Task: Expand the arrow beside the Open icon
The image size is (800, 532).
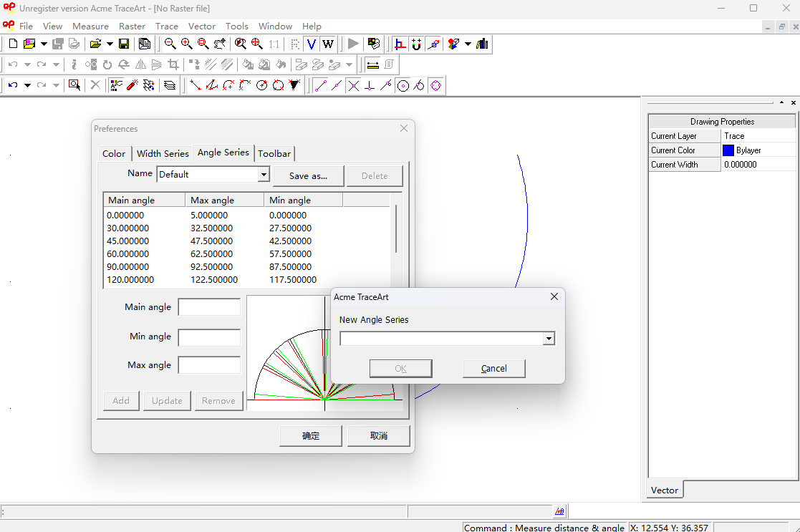Action: click(x=110, y=44)
